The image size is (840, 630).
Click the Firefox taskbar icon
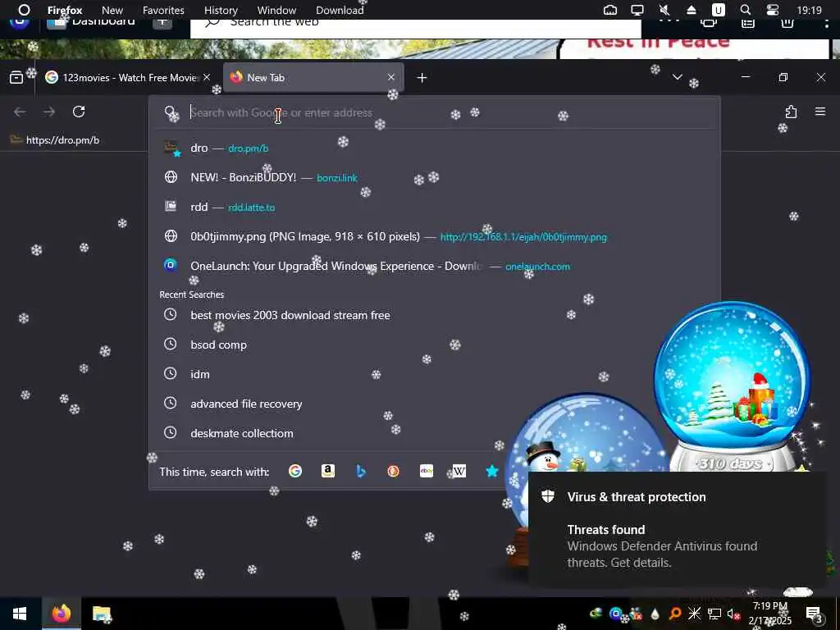pos(61,614)
